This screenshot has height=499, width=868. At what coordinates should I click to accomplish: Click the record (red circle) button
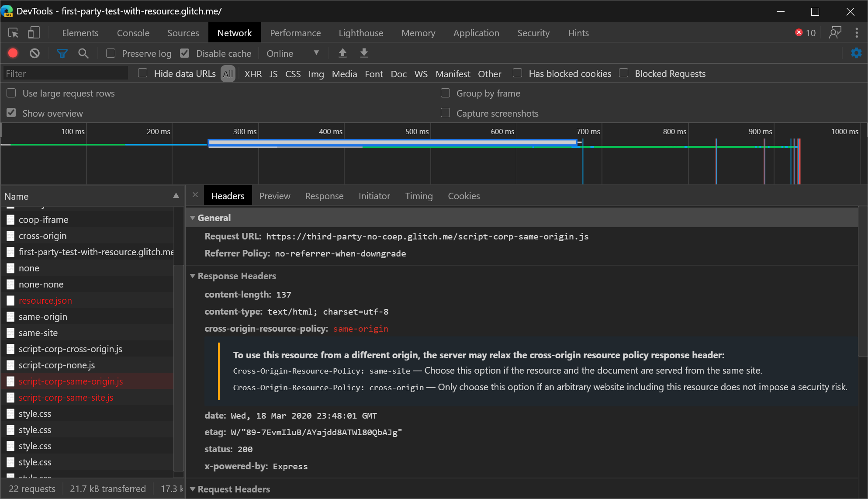coord(13,53)
